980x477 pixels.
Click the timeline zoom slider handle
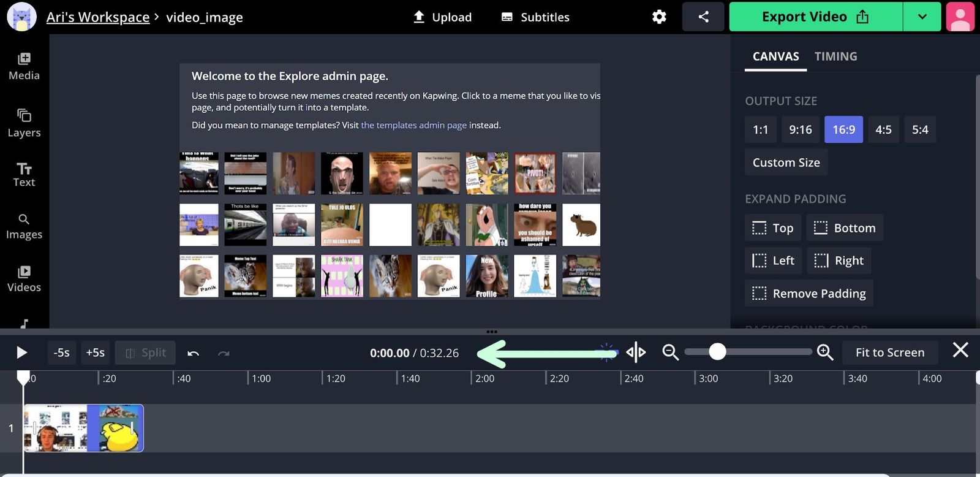click(x=717, y=352)
